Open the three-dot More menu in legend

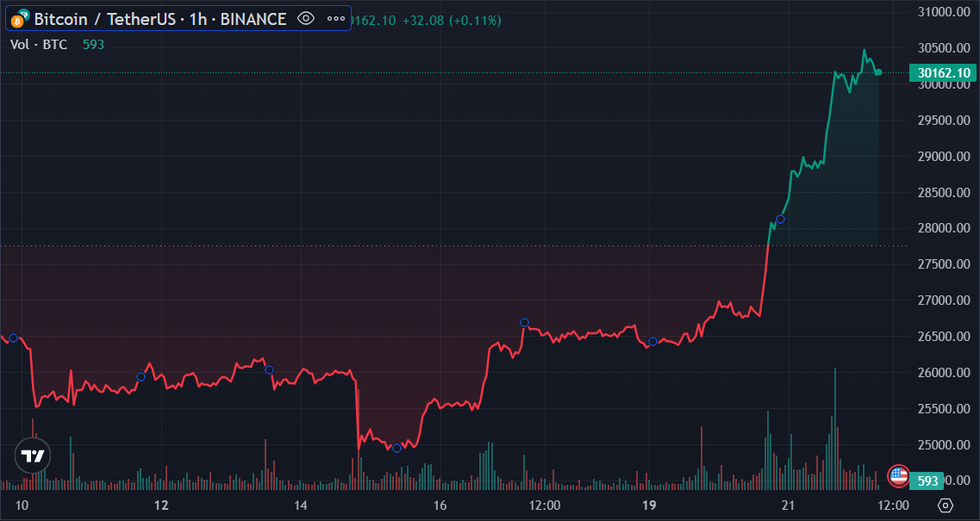(335, 19)
